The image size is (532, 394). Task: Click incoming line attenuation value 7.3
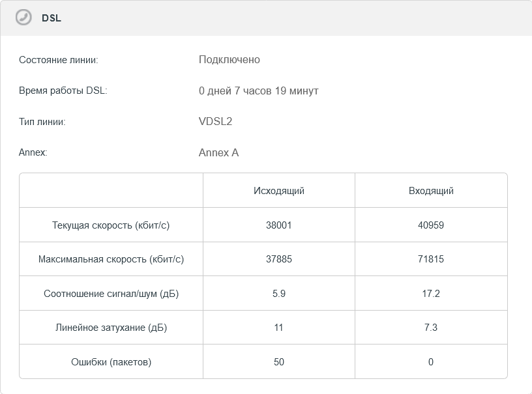431,328
